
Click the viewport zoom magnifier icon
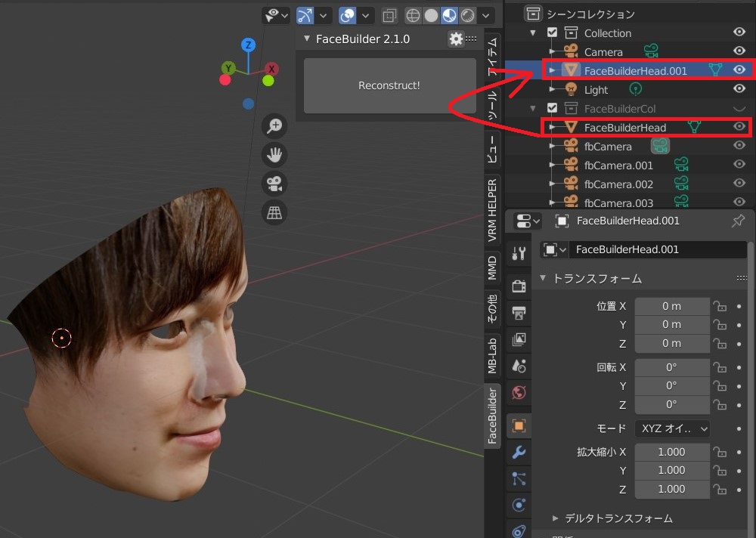tap(274, 126)
